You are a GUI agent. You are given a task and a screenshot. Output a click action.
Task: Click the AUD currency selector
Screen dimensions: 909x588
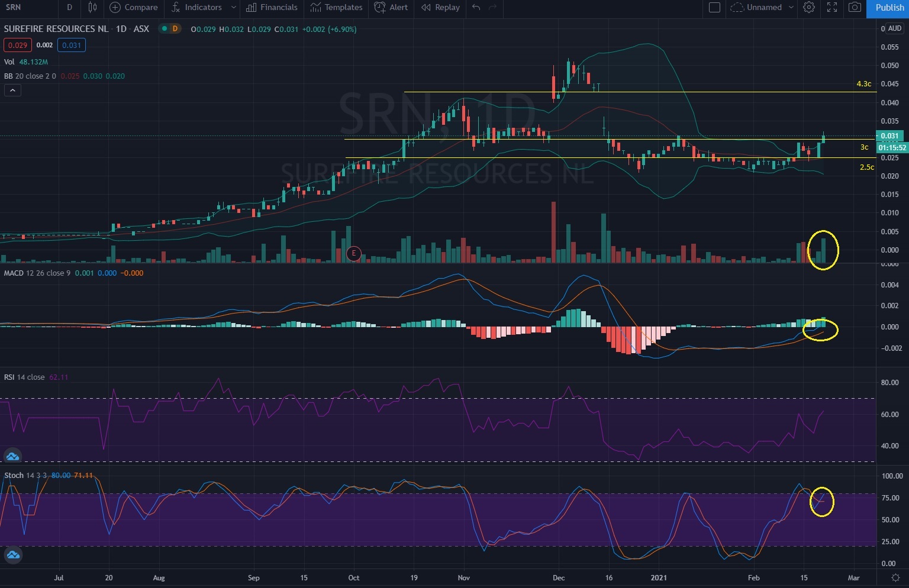click(895, 28)
